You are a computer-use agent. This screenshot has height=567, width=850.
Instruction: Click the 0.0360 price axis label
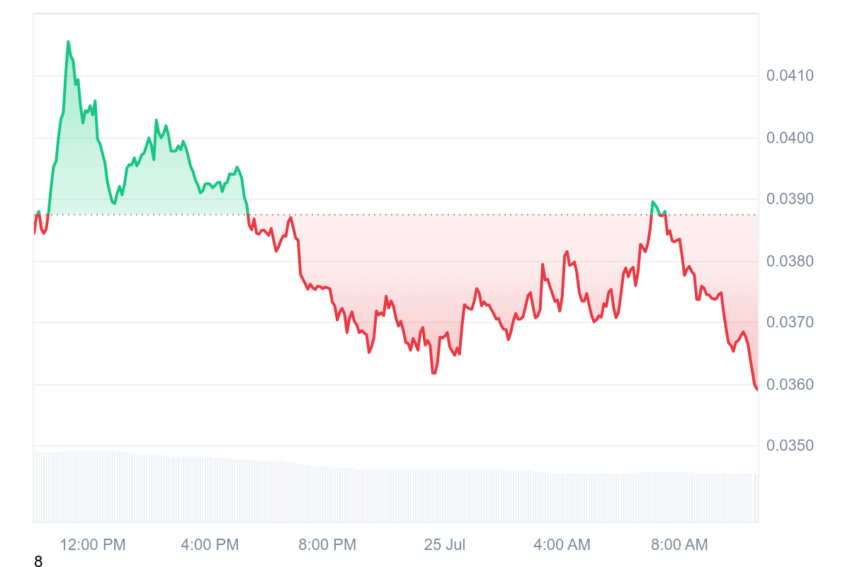(790, 384)
